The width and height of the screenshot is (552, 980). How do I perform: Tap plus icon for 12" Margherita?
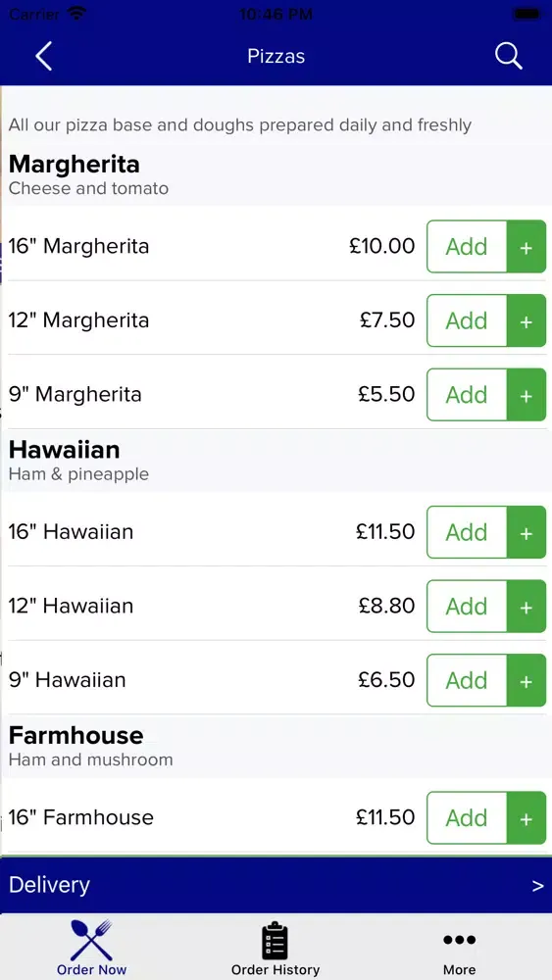[x=527, y=320]
